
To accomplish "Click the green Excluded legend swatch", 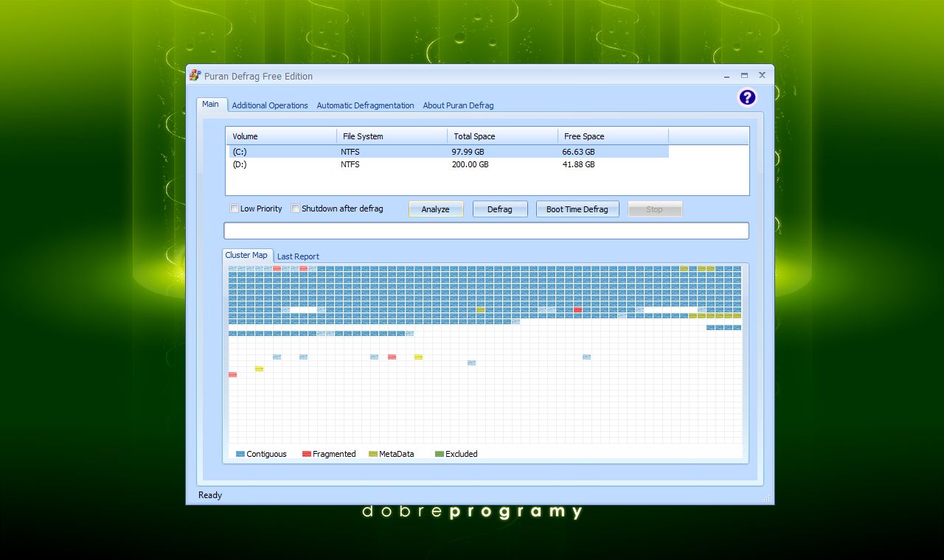I will tap(439, 454).
